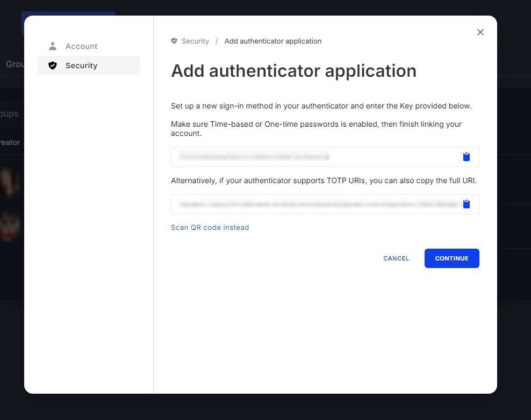Viewport: 531px width, 420px height.
Task: Open the Account settings section
Action: tap(81, 46)
